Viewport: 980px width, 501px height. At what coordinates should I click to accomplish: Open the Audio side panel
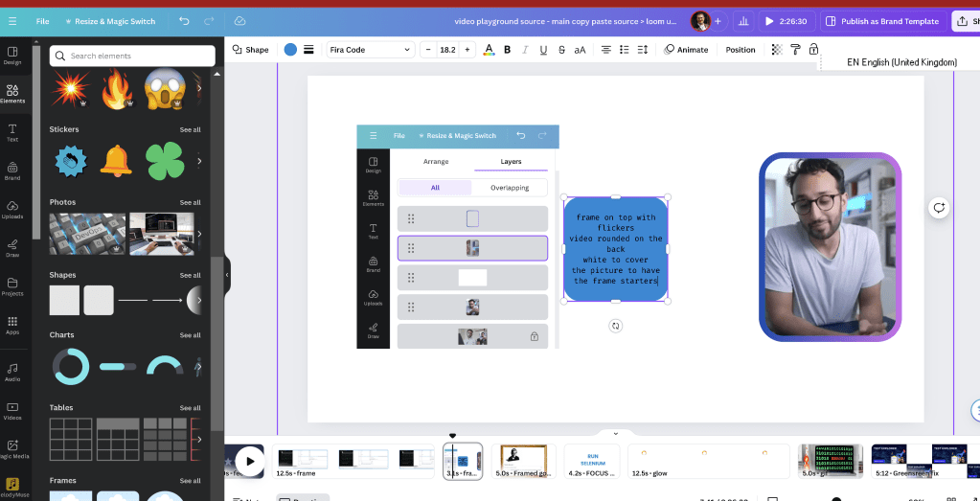pyautogui.click(x=11, y=373)
